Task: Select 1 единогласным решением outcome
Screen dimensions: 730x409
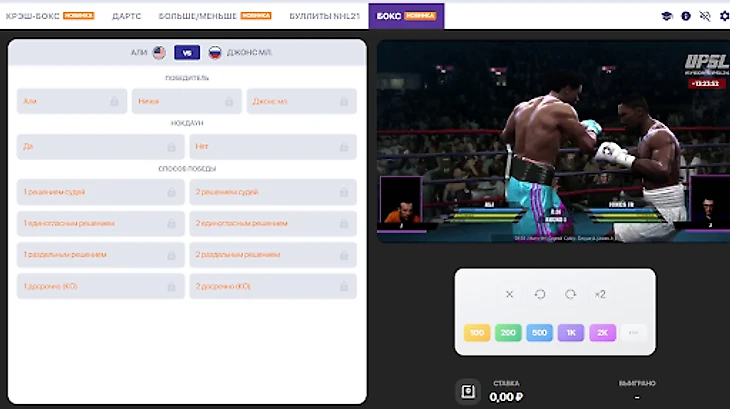Action: [x=101, y=223]
